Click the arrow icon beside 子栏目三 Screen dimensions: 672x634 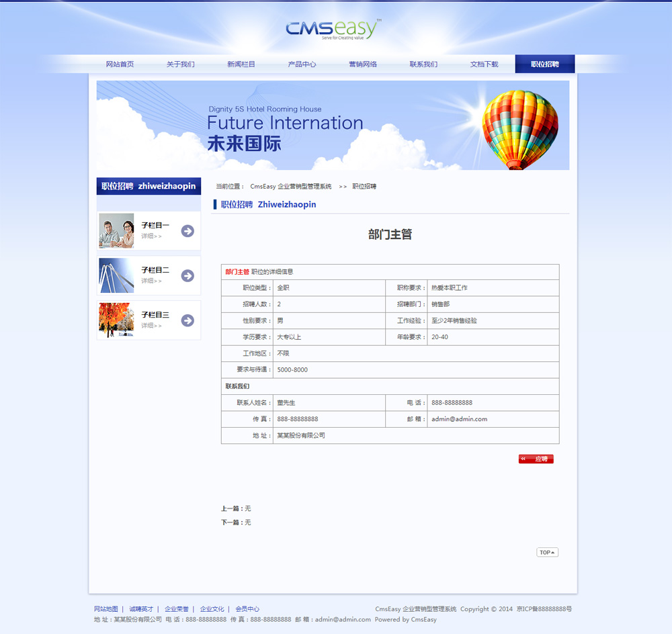point(187,320)
